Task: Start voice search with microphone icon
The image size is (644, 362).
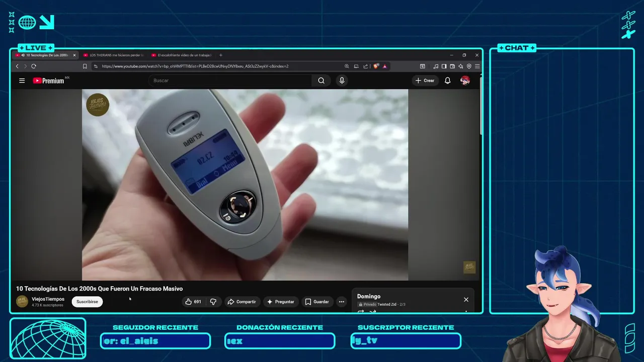Action: click(x=342, y=80)
